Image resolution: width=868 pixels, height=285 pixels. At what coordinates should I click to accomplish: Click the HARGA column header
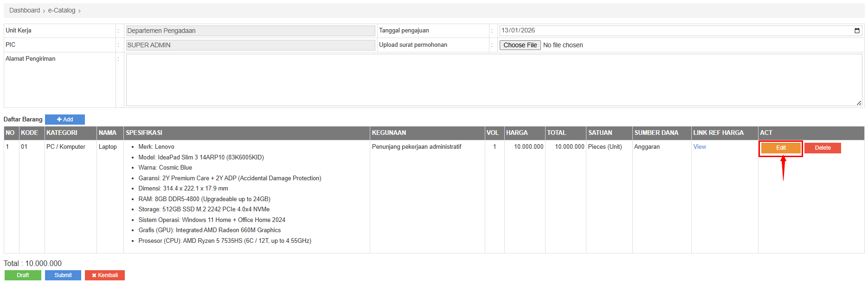tap(517, 133)
